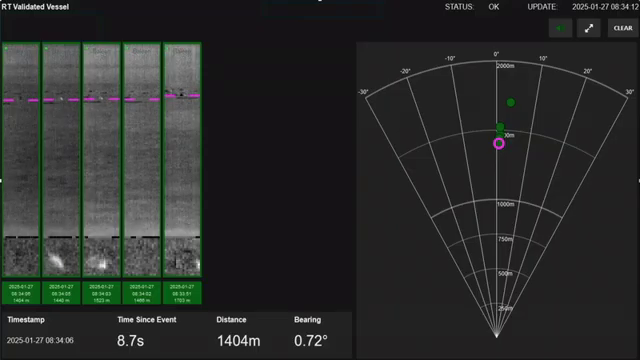Click the expand fullscreen arrows icon
Image resolution: width=640 pixels, height=360 pixels.
589,28
